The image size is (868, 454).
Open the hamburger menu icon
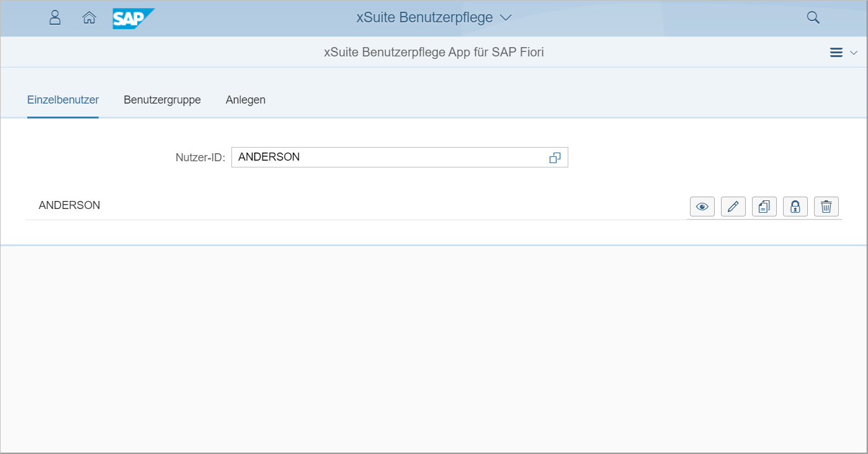click(x=836, y=53)
